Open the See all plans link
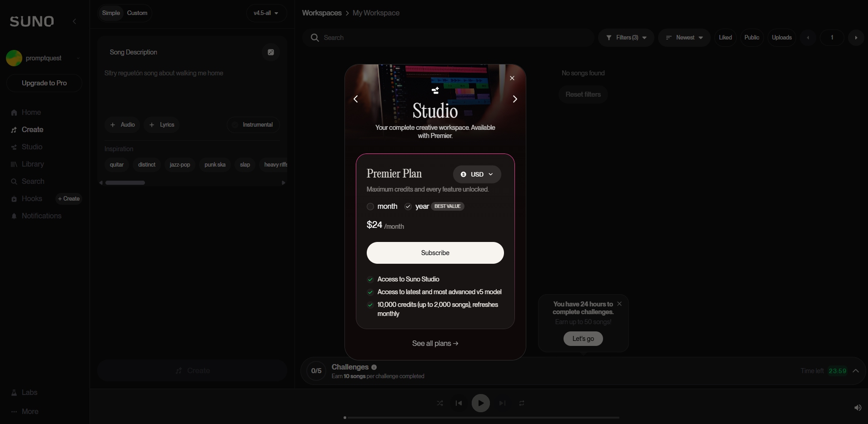Image resolution: width=868 pixels, height=424 pixels. [x=435, y=343]
